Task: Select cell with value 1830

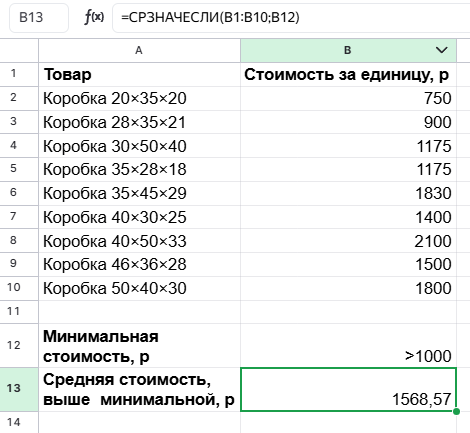Action: tap(348, 193)
